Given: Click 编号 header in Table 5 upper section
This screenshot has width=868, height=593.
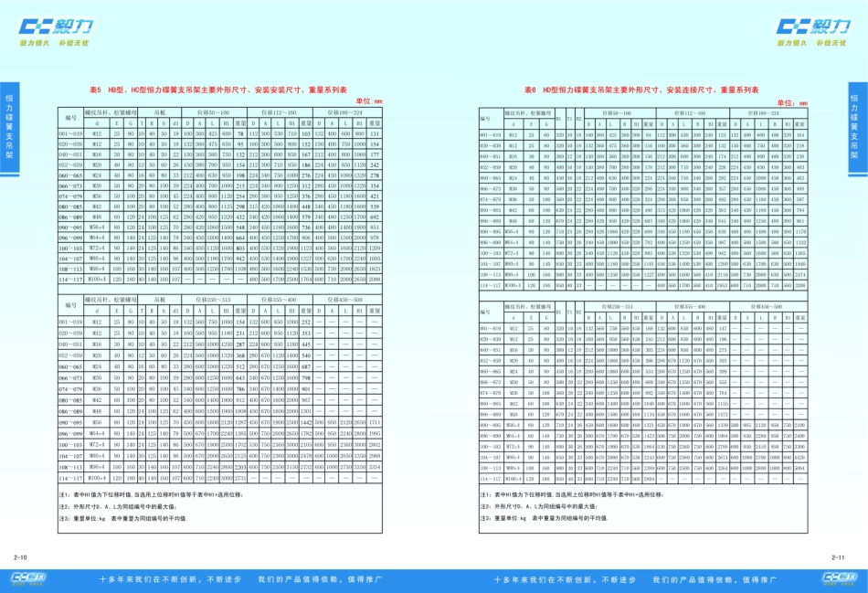Looking at the screenshot, I should 71,118.
